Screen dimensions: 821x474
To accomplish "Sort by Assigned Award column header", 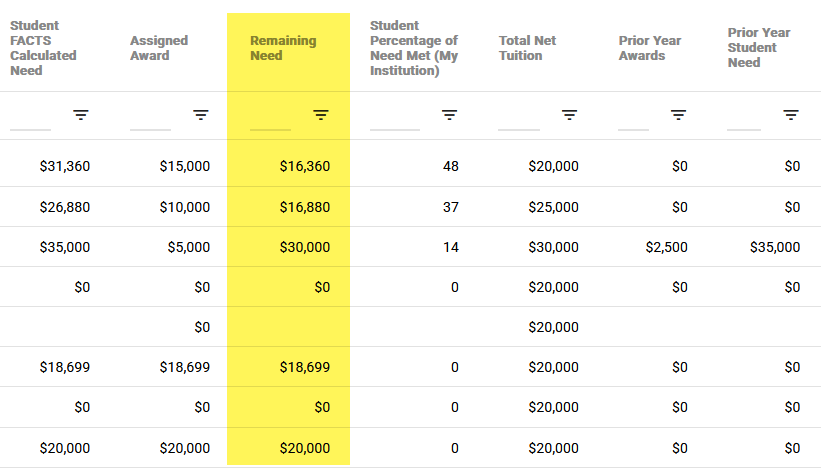I will 159,48.
